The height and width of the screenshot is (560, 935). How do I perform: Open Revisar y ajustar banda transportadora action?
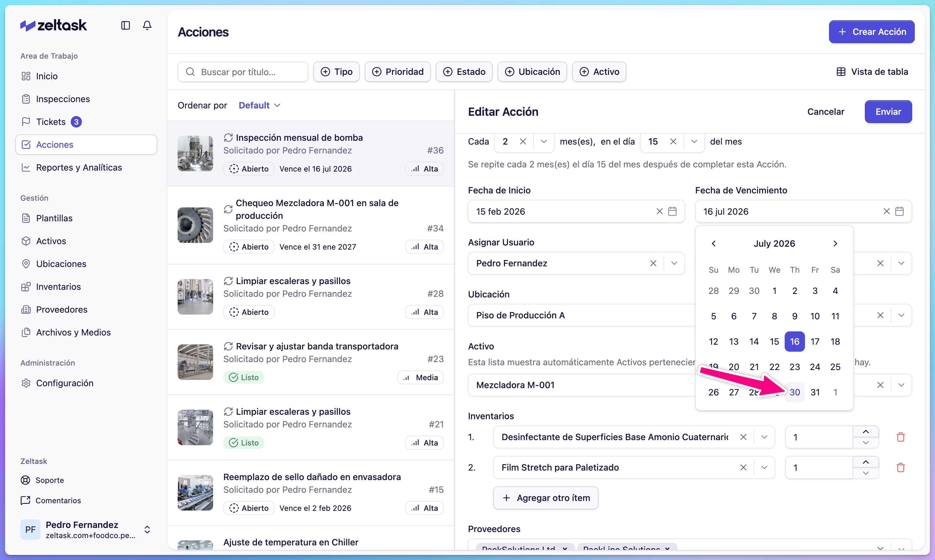pyautogui.click(x=311, y=362)
